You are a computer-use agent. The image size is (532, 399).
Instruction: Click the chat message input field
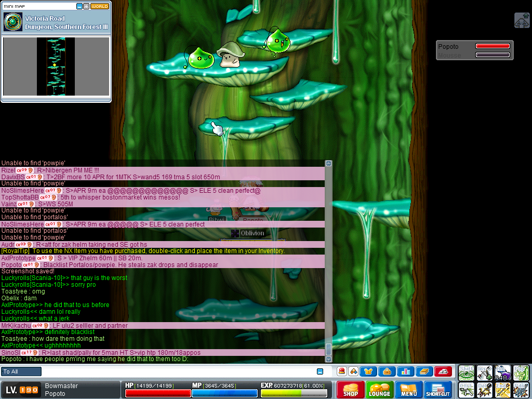click(177, 371)
